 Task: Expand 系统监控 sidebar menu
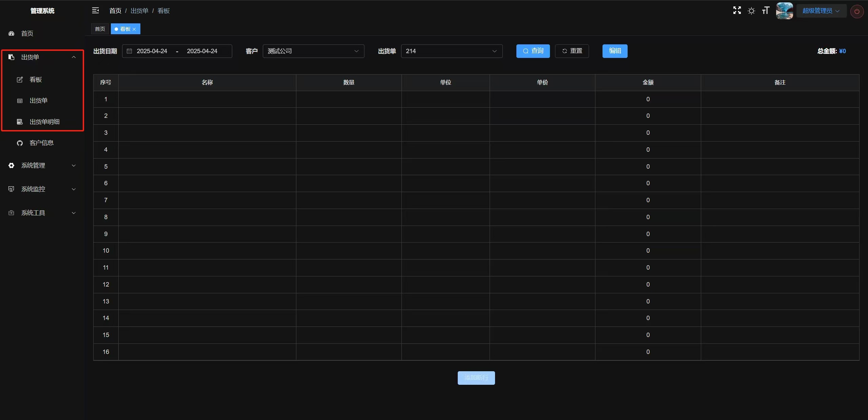(42, 189)
